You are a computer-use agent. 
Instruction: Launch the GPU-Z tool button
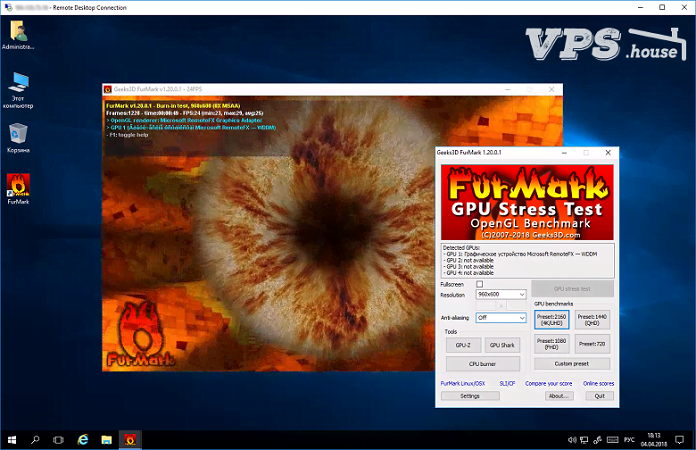pyautogui.click(x=461, y=345)
